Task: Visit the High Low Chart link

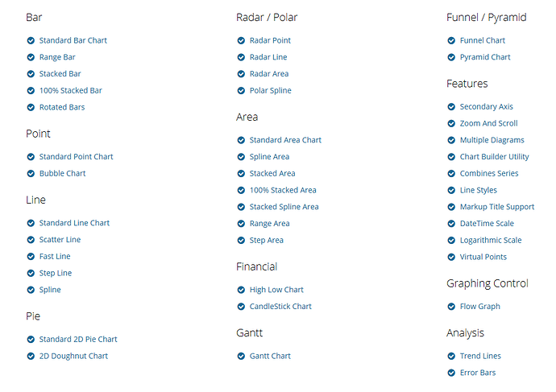Action: point(276,290)
